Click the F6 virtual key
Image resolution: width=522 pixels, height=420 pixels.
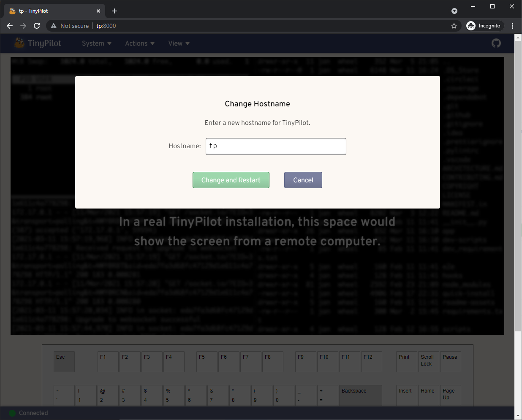pyautogui.click(x=229, y=362)
